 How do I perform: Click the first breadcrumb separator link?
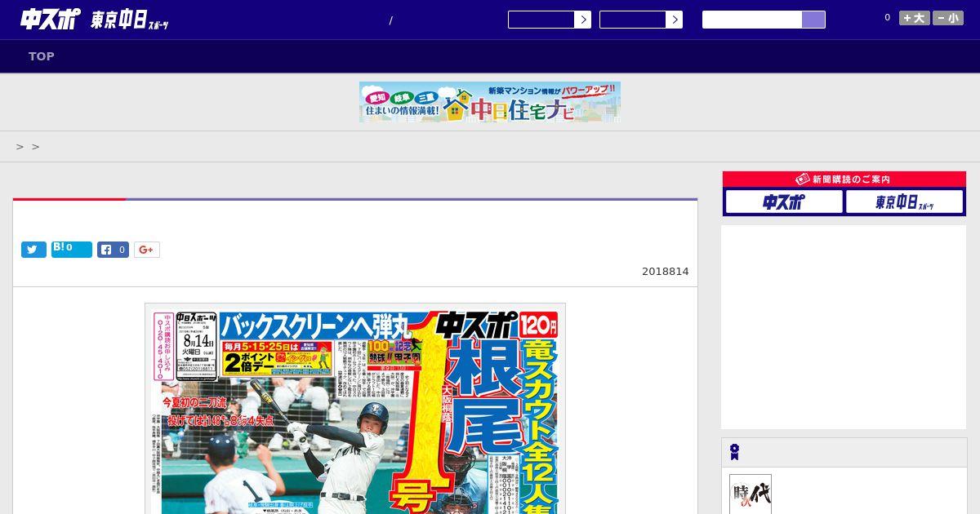20,147
